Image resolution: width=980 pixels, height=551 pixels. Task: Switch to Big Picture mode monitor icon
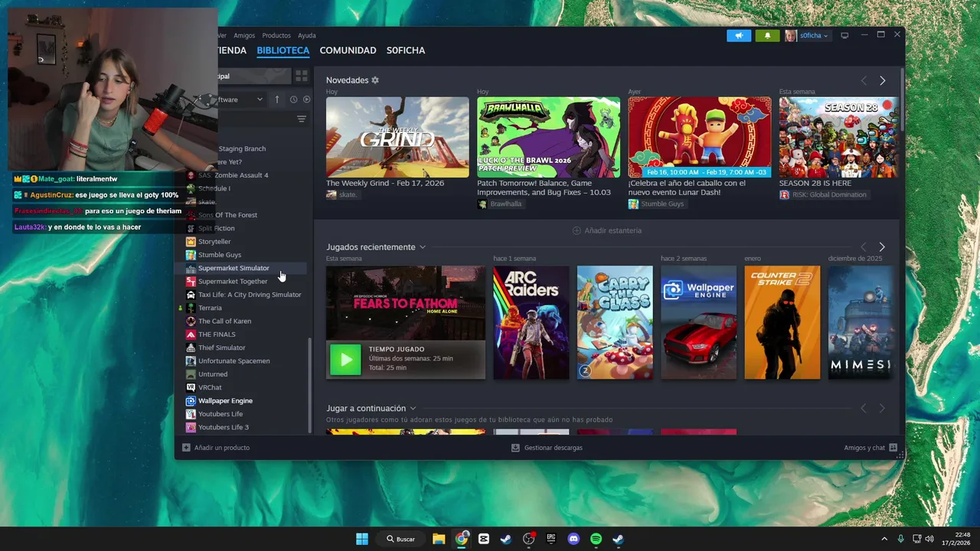point(844,35)
